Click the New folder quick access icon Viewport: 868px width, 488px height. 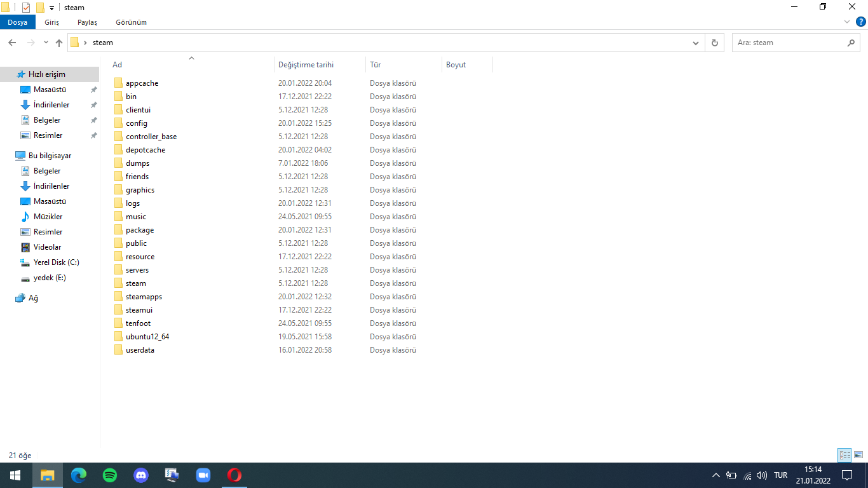[x=40, y=8]
